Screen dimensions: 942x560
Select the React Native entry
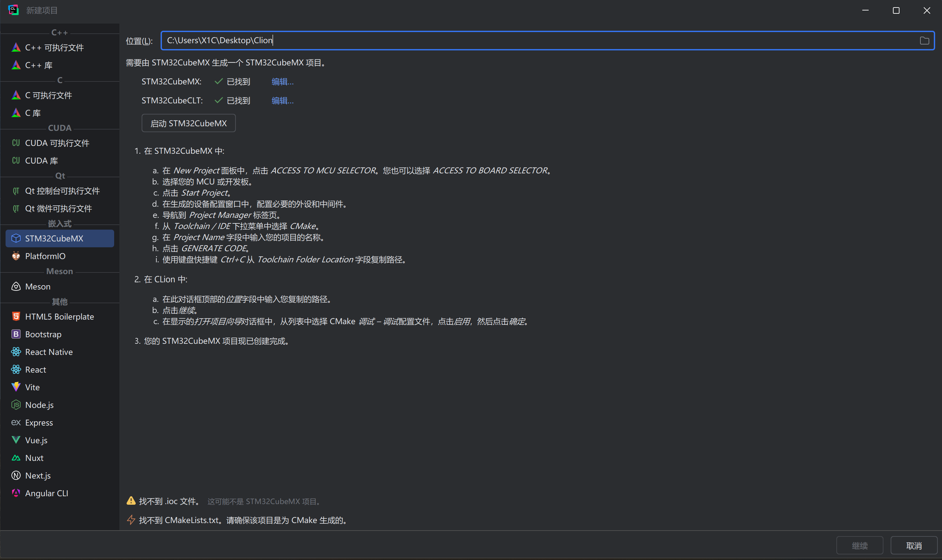60,352
